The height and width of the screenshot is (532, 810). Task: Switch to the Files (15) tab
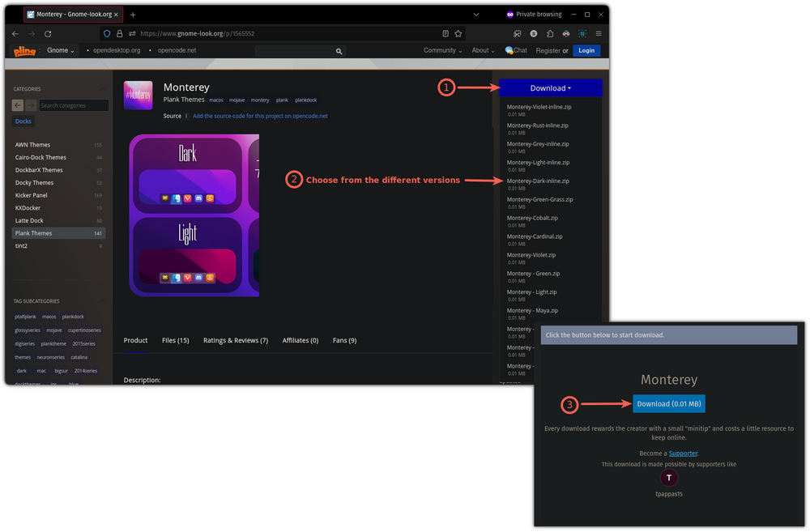click(176, 340)
